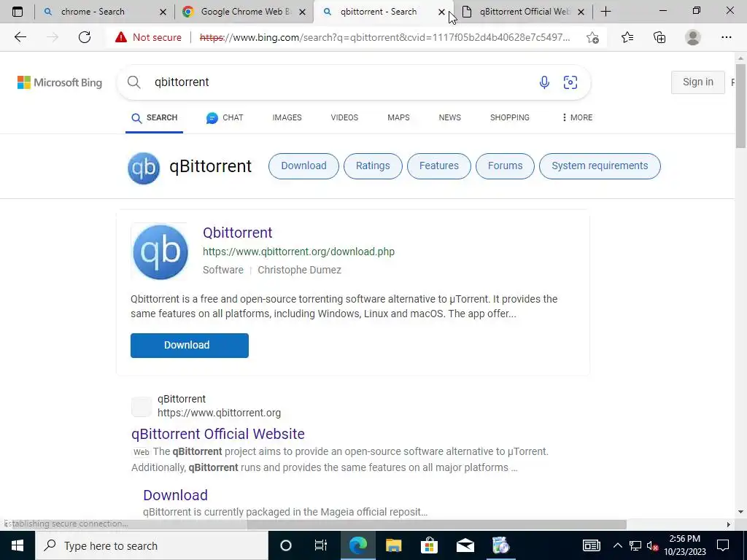Sign in to Bing
Image resolution: width=747 pixels, height=560 pixels.
click(x=698, y=82)
